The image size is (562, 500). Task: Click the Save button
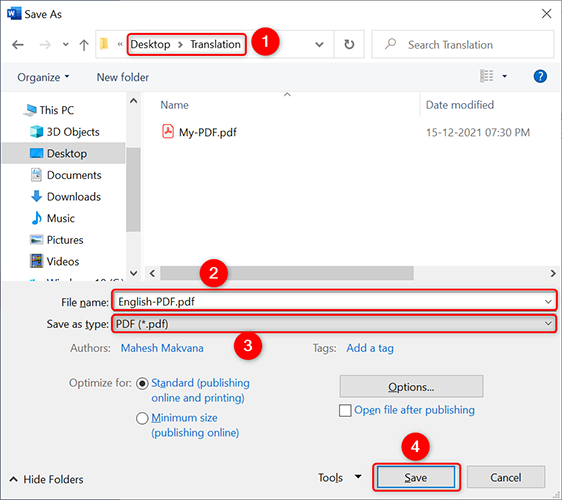point(416,477)
